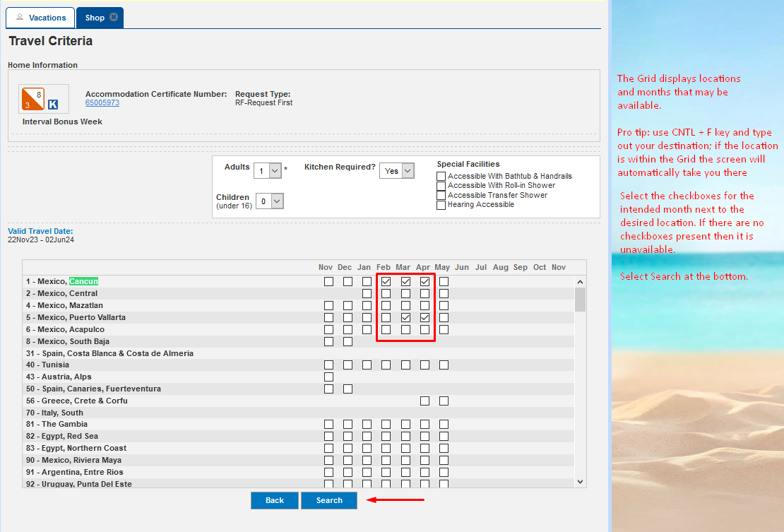Screen dimensions: 784x532
Task: Check the Greece, Crete & Corfu May checkbox
Action: point(444,401)
